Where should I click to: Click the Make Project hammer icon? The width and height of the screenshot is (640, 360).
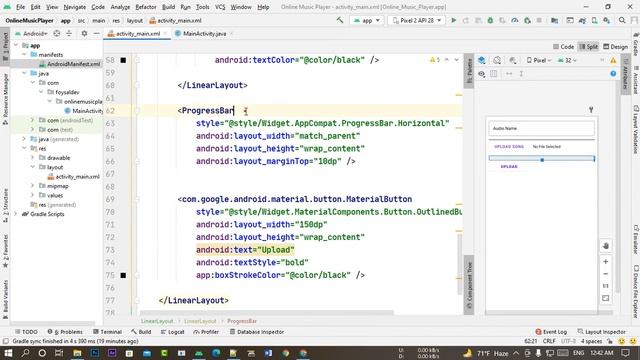(340, 20)
